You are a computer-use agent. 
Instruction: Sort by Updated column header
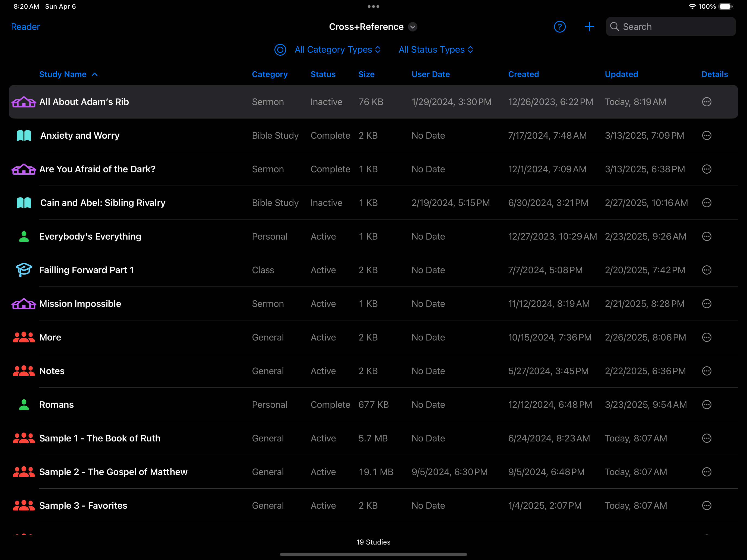pyautogui.click(x=621, y=74)
